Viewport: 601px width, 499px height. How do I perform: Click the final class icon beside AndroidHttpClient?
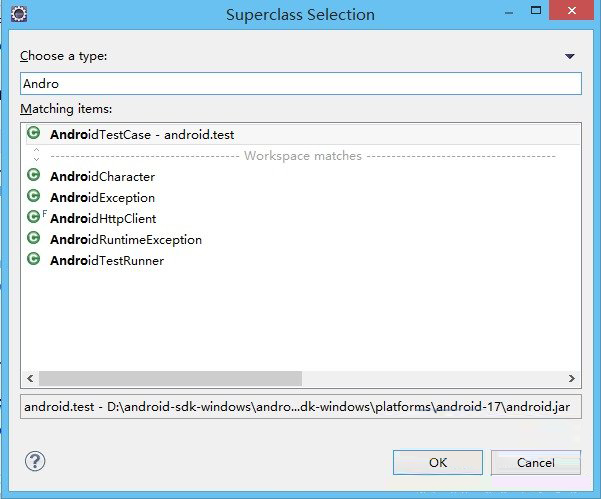click(36, 217)
